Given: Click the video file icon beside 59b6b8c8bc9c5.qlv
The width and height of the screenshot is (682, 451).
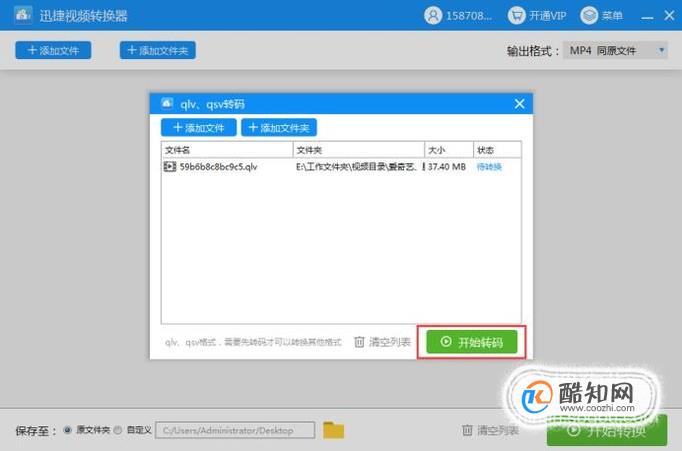Looking at the screenshot, I should point(170,167).
